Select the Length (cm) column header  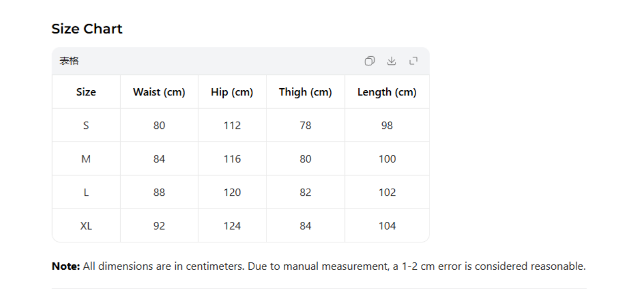pyautogui.click(x=387, y=92)
